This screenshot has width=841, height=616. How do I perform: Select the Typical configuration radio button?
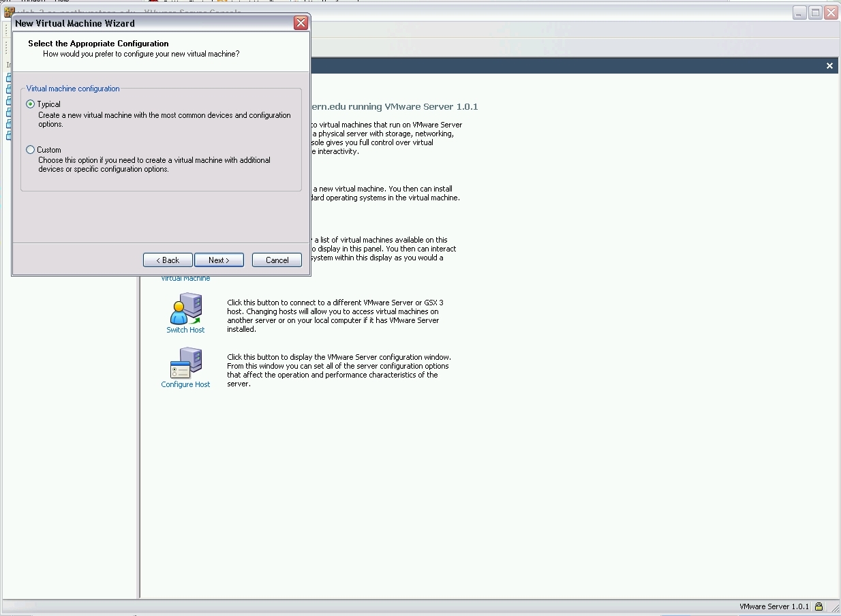(x=30, y=104)
